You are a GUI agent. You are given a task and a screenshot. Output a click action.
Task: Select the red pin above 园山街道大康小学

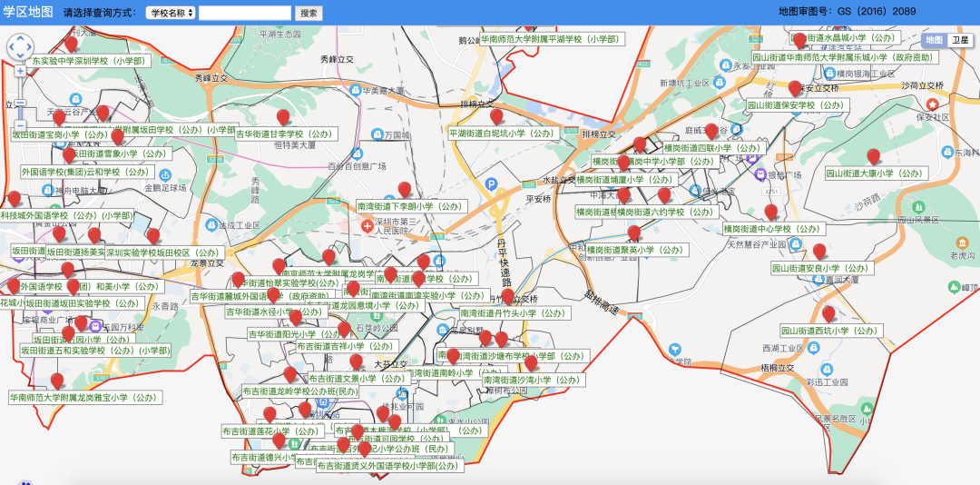click(873, 157)
